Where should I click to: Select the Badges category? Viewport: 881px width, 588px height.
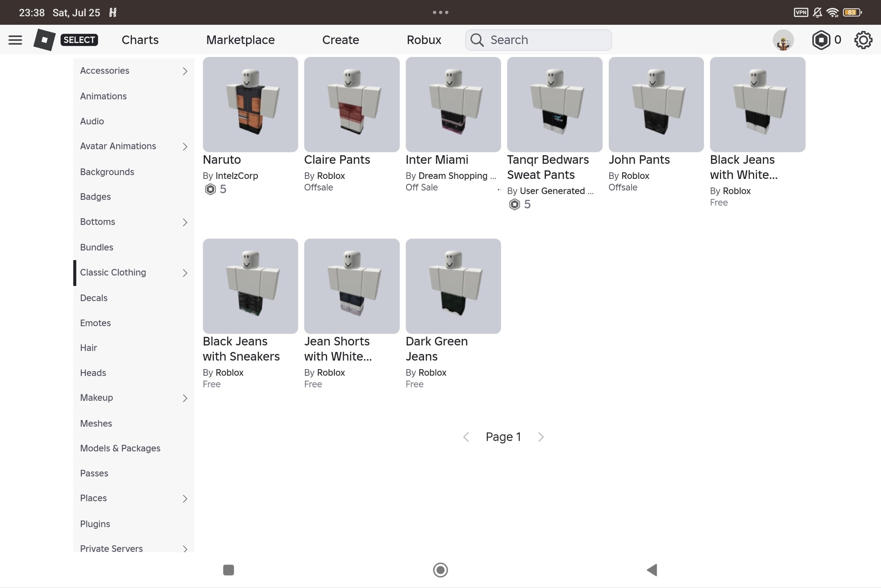(x=95, y=196)
